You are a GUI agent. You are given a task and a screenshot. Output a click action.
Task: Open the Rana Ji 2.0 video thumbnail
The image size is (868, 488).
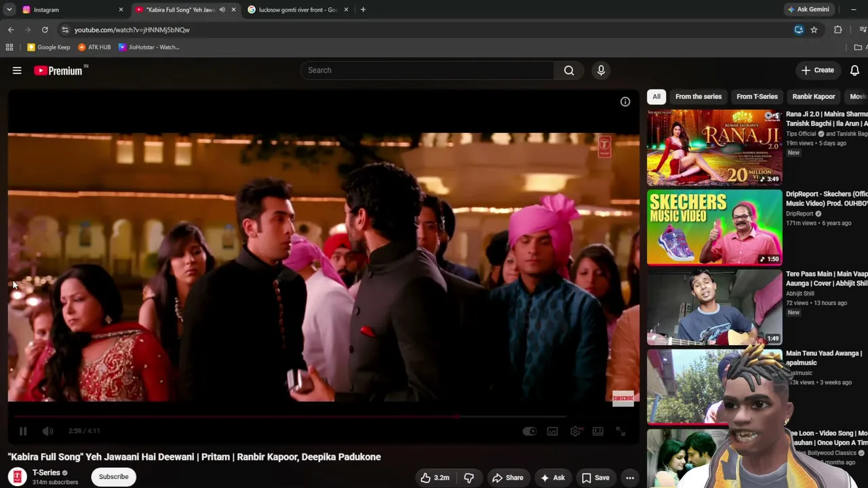pos(714,148)
